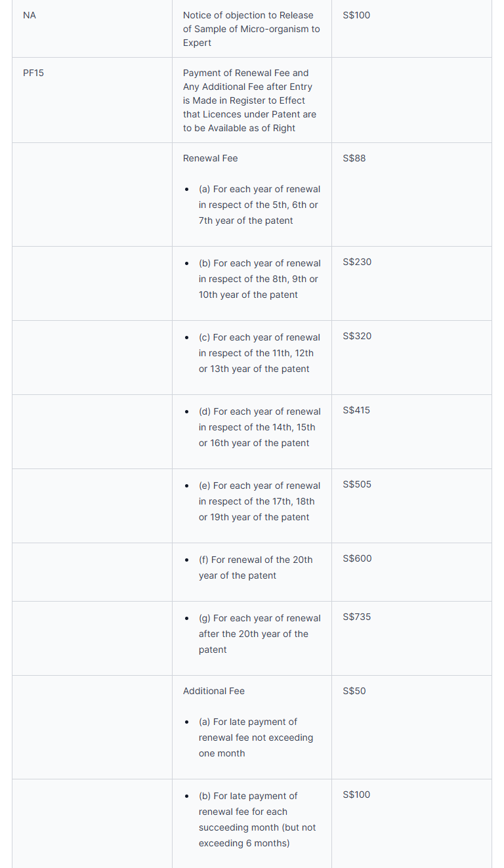
Task: Click the NA form code cell
Action: (30, 15)
